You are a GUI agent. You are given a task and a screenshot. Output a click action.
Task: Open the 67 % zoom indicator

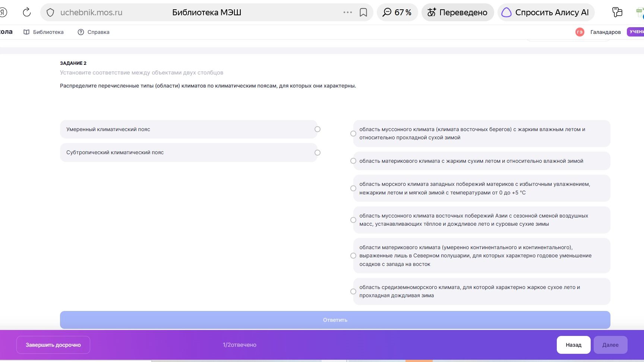coord(397,12)
